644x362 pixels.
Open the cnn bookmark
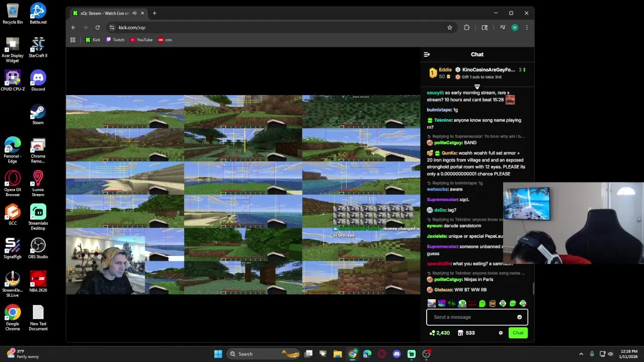tap(165, 40)
